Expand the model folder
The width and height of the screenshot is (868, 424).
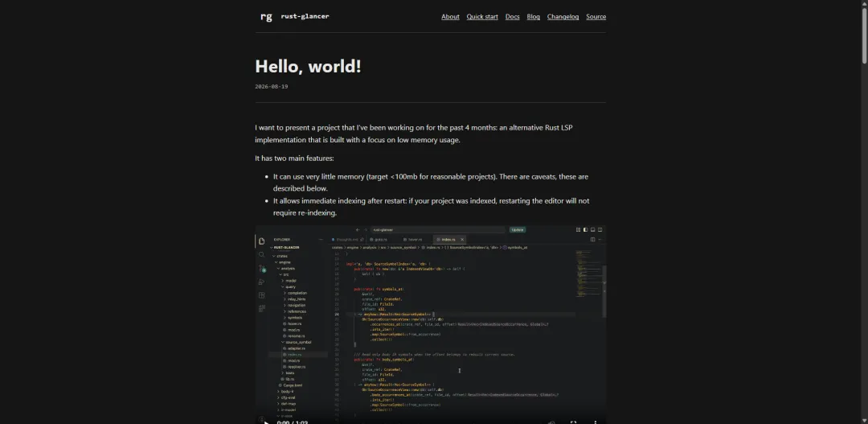tap(291, 281)
